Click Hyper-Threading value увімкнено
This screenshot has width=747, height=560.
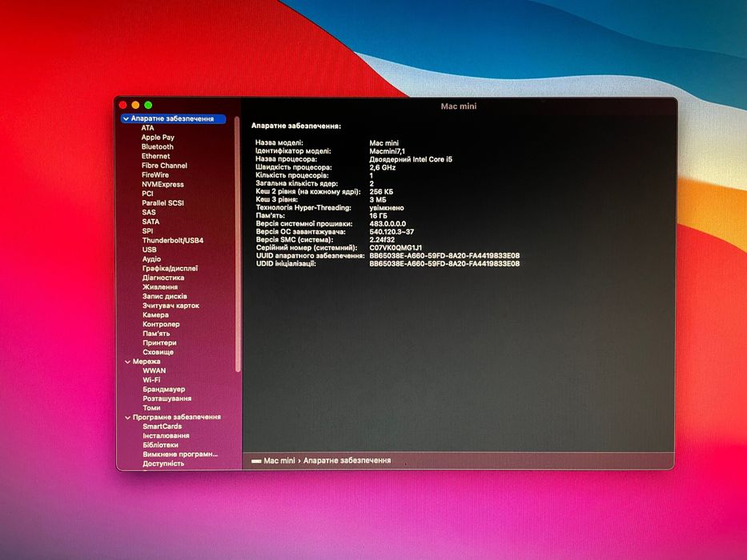tap(387, 208)
